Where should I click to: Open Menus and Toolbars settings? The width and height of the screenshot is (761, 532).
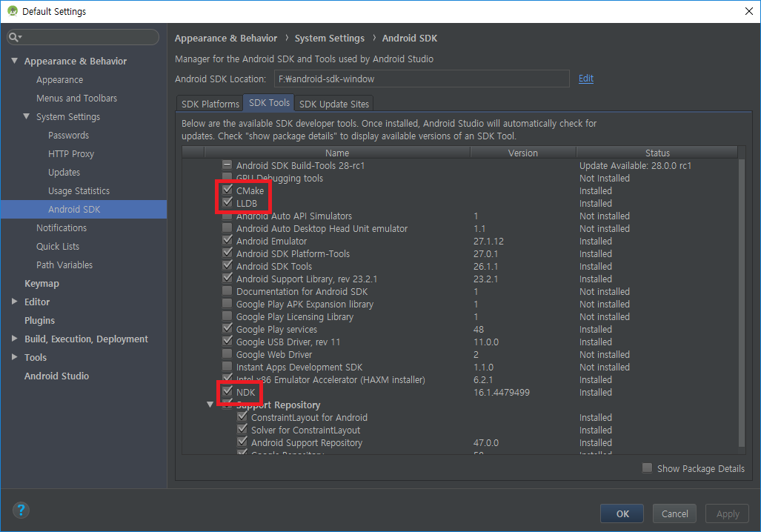pyautogui.click(x=76, y=98)
